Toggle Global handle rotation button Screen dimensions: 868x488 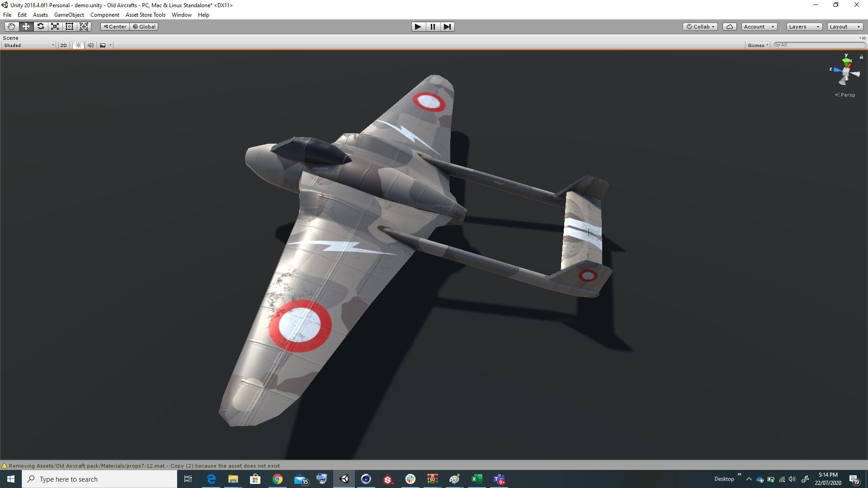click(144, 27)
